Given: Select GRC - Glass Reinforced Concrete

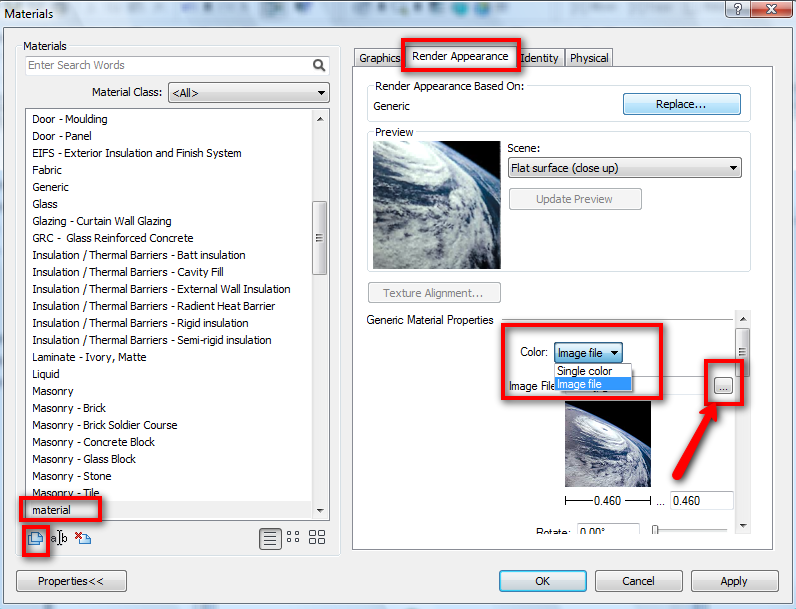Looking at the screenshot, I should coord(113,238).
